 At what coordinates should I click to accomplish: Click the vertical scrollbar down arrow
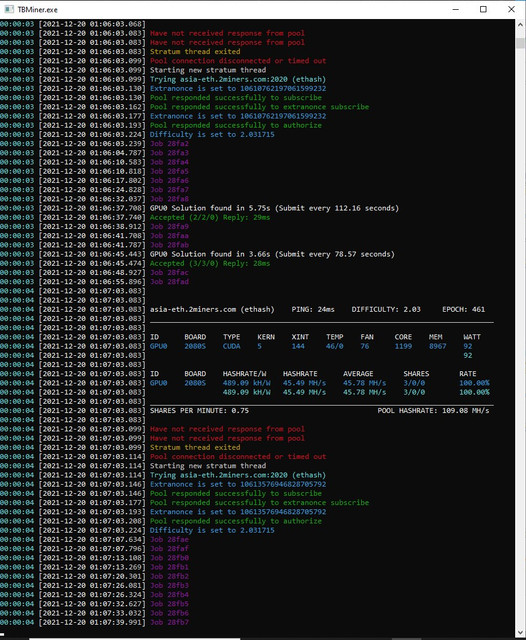pyautogui.click(x=520, y=632)
